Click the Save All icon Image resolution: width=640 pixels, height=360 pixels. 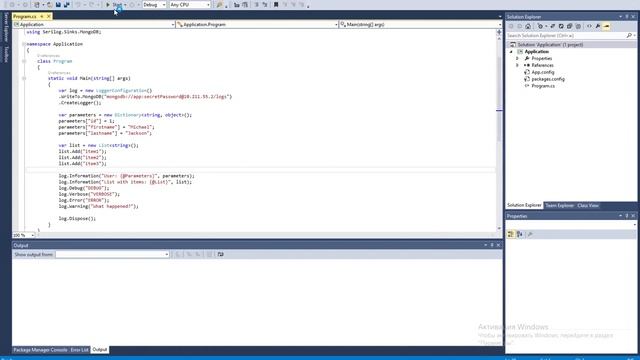[67, 5]
